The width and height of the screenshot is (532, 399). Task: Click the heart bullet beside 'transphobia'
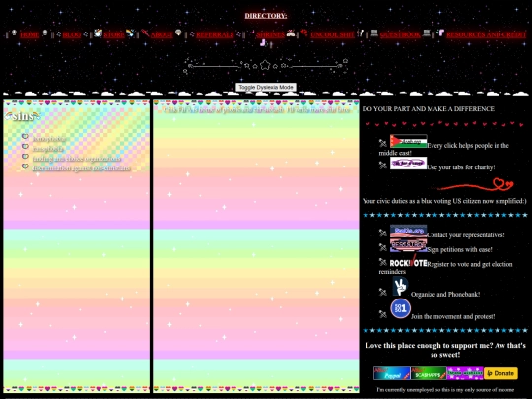pyautogui.click(x=25, y=146)
